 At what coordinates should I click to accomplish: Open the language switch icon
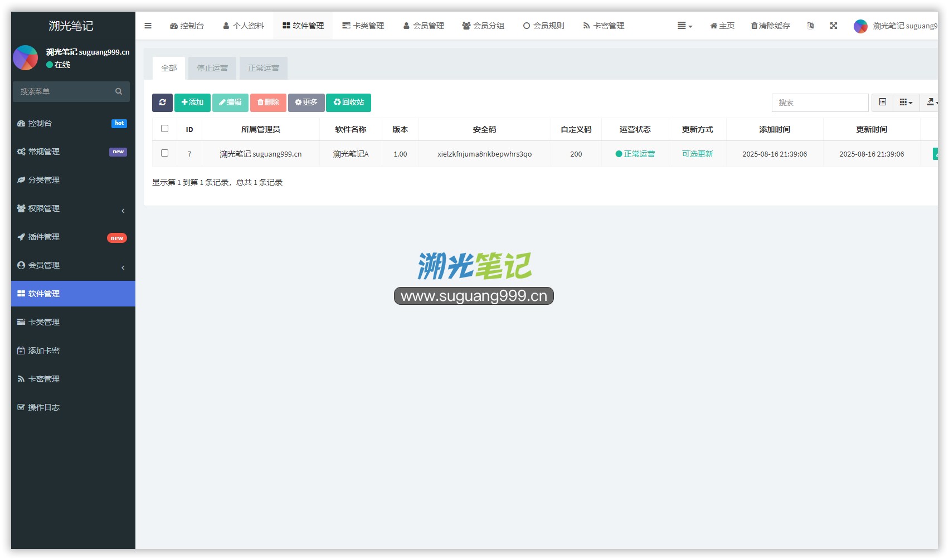click(x=810, y=26)
